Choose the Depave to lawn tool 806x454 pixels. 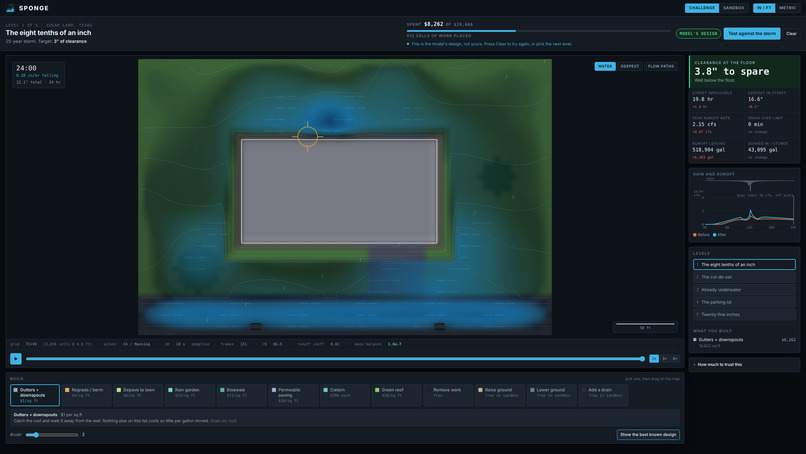138,395
